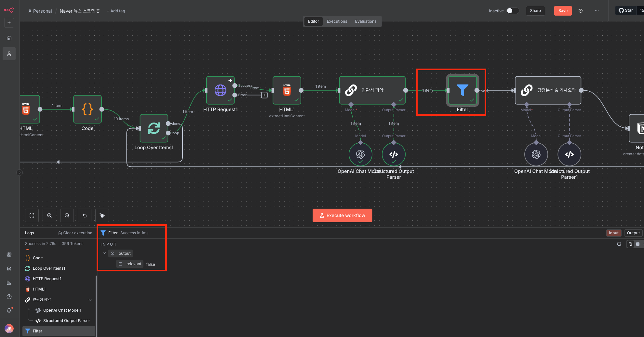Image resolution: width=644 pixels, height=337 pixels.
Task: Click Add tag next to workflow name
Action: (x=116, y=11)
